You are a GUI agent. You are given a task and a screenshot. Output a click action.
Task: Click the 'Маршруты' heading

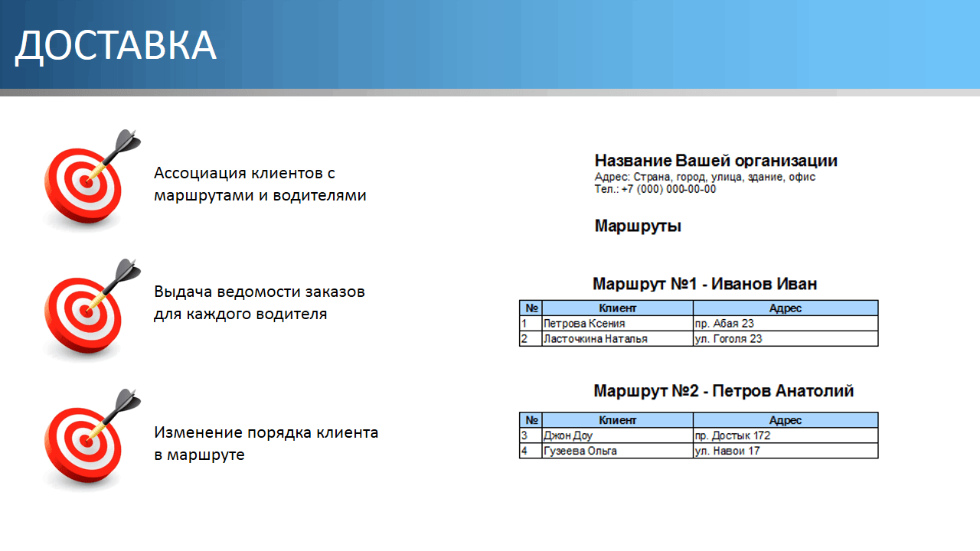[x=638, y=227]
